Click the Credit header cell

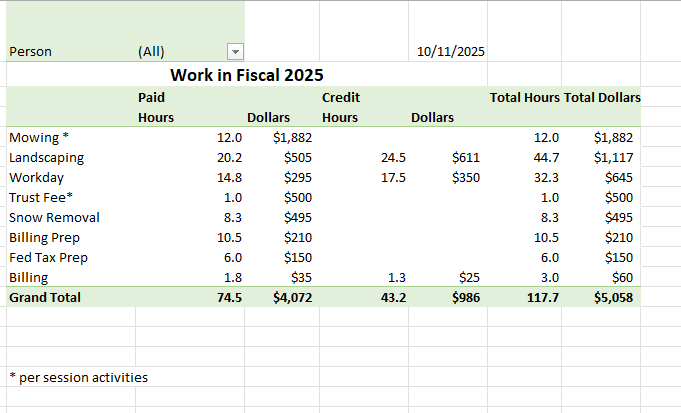point(341,97)
